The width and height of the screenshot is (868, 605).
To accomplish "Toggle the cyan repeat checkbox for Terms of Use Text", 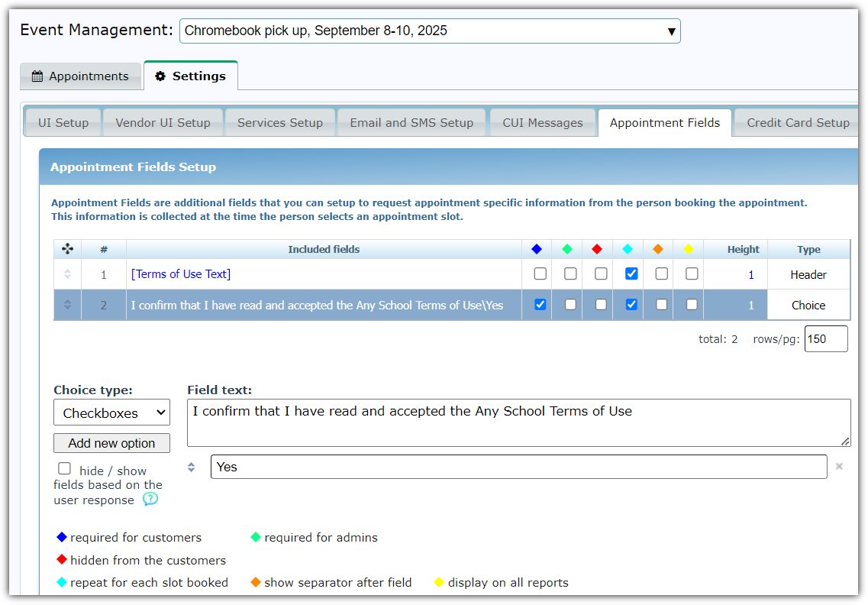I will click(631, 273).
